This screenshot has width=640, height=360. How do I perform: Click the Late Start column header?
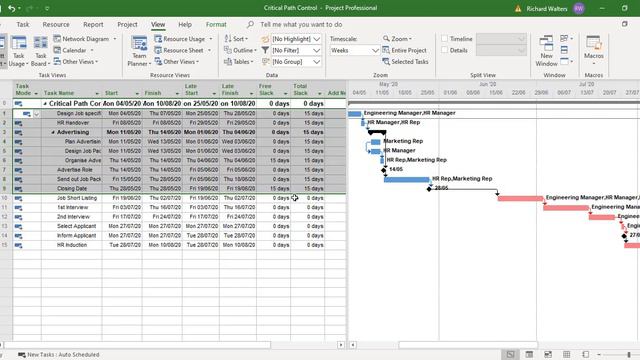[200, 89]
